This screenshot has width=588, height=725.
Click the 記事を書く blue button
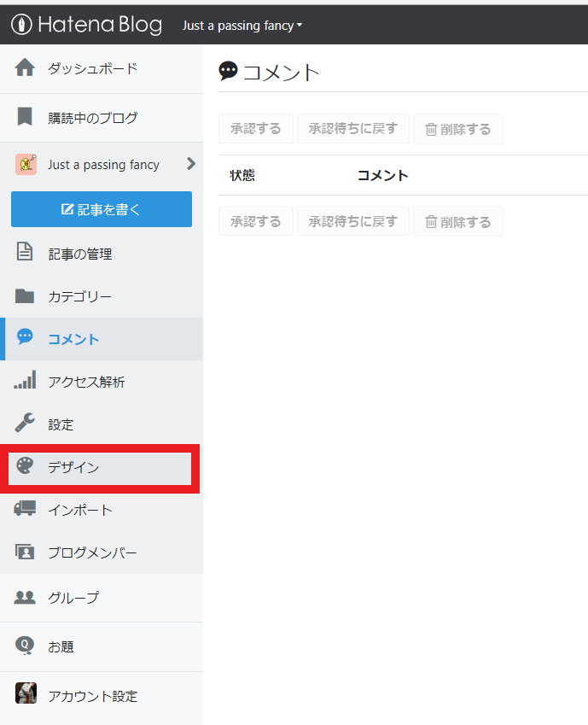[102, 209]
